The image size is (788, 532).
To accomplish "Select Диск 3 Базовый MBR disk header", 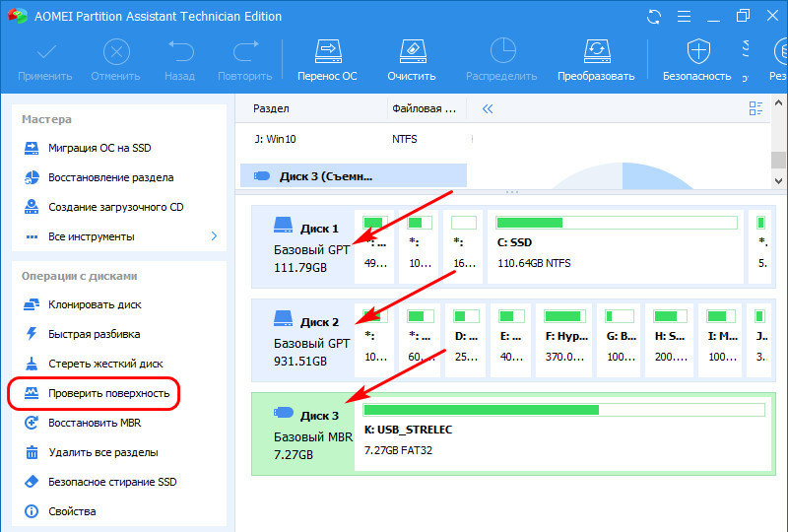I will (x=305, y=433).
